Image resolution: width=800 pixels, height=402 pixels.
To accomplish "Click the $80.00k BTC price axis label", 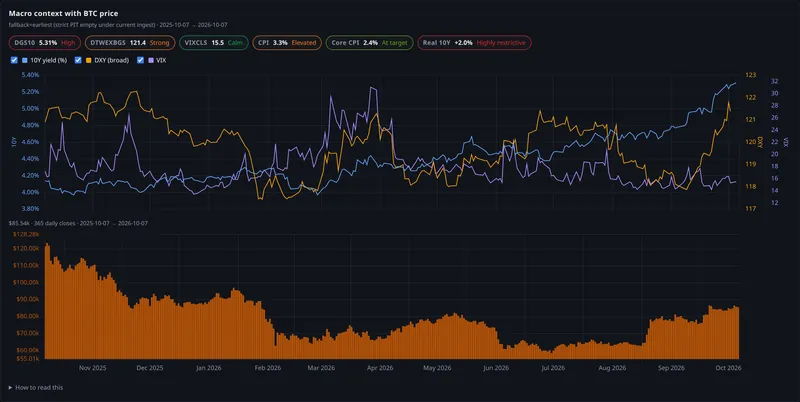I will pos(28,316).
